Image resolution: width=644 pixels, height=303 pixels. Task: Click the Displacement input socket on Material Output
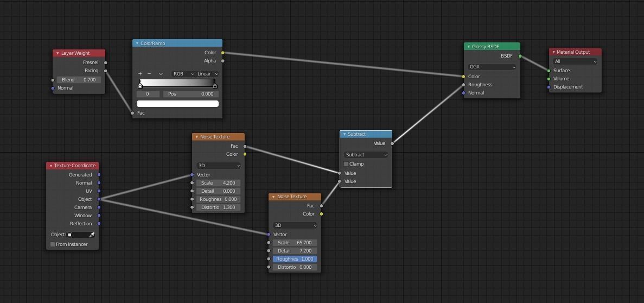[x=549, y=87]
